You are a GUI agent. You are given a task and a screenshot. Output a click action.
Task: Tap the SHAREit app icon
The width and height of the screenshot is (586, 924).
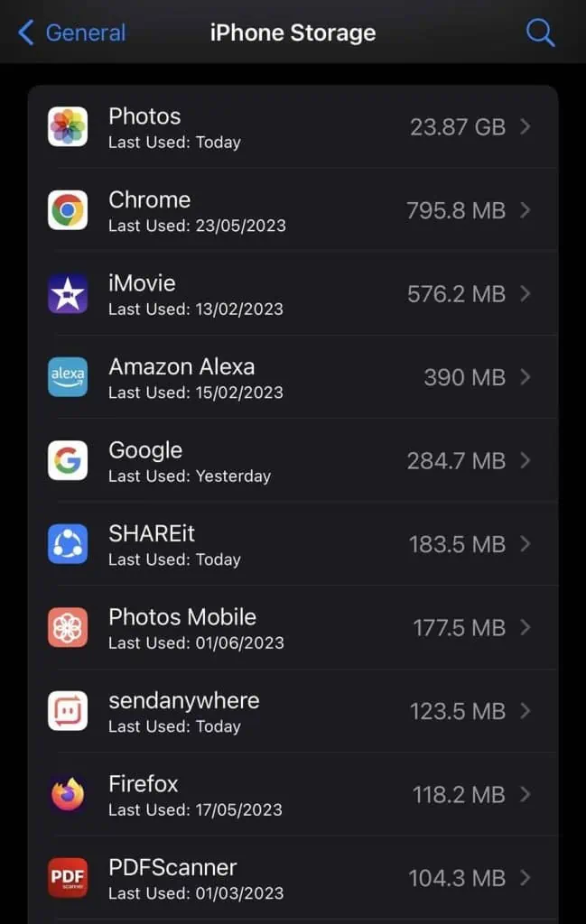pyautogui.click(x=67, y=543)
